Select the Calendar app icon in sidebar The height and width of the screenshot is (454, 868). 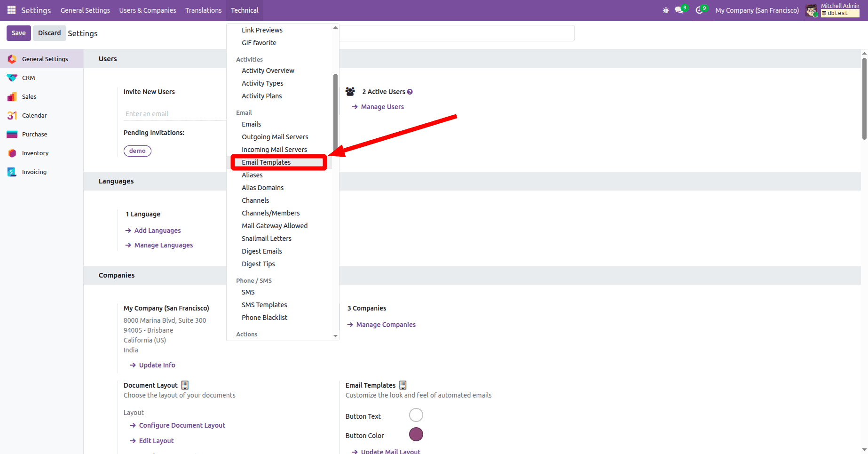click(x=12, y=115)
